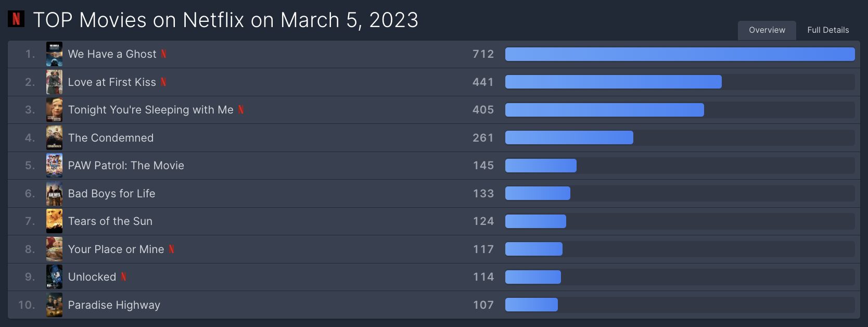Open the Tears of the Sun poster
Viewport: 868px width, 327px height.
(54, 221)
